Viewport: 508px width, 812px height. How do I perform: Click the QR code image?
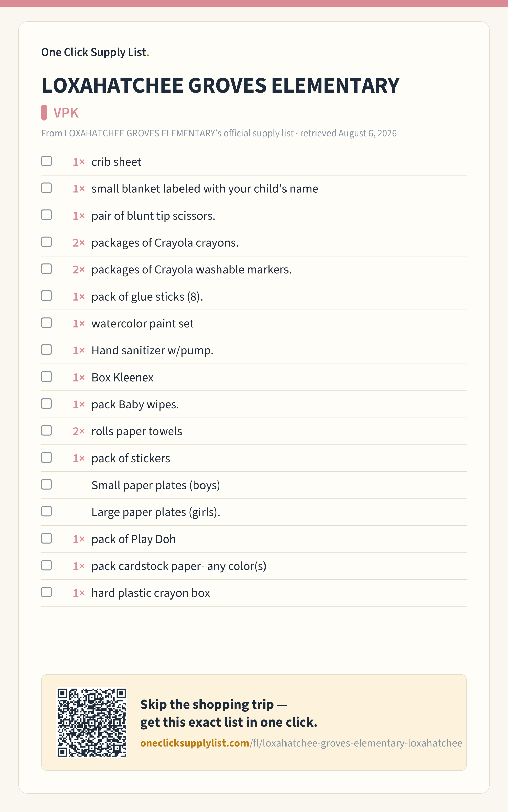point(91,722)
